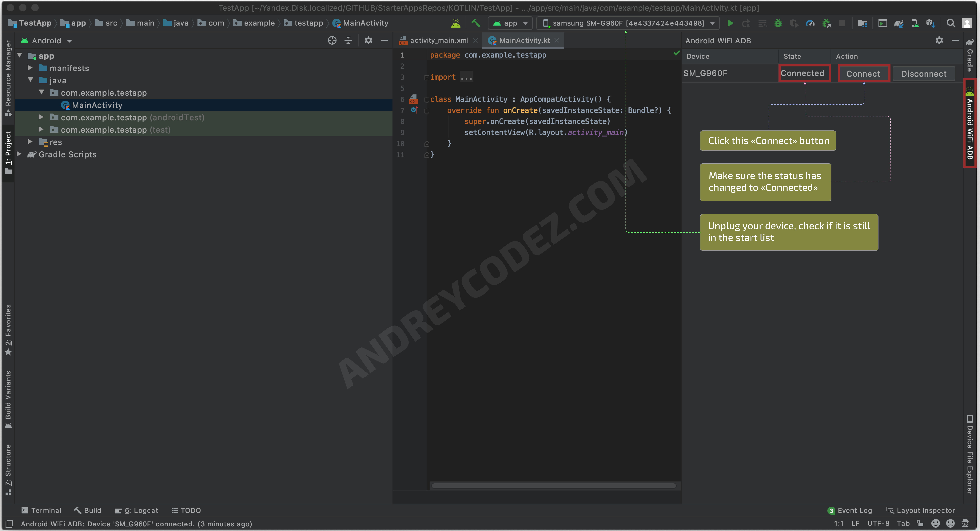Click the IDE inspector hat-man icon
The width and height of the screenshot is (980, 531).
[x=965, y=523]
